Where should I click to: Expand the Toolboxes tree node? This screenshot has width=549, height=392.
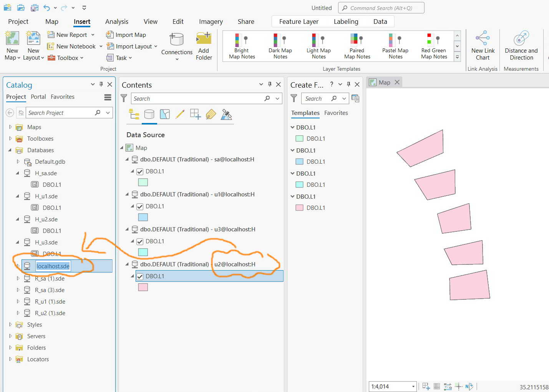tap(10, 138)
